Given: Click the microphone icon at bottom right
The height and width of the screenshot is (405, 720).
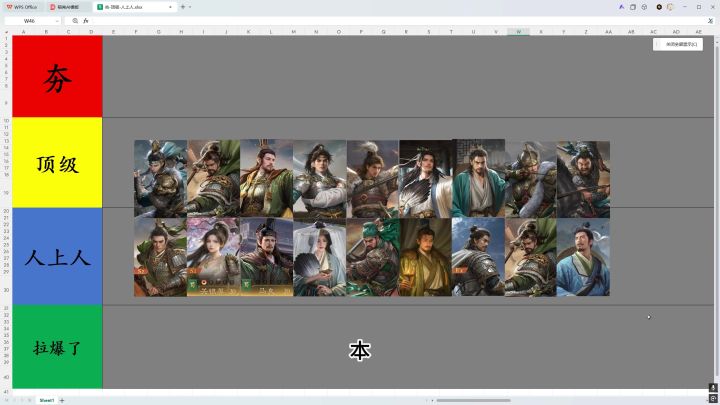Looking at the screenshot, I should click(x=713, y=388).
